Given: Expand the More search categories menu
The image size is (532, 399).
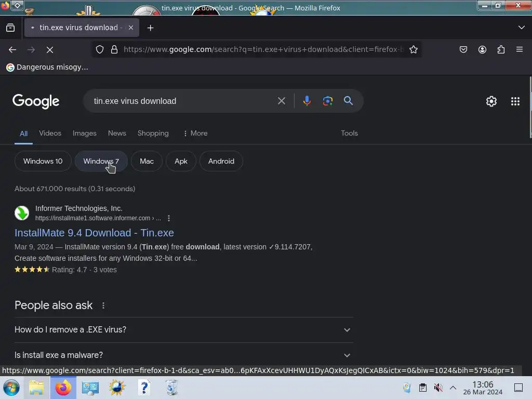Looking at the screenshot, I should pyautogui.click(x=195, y=134).
